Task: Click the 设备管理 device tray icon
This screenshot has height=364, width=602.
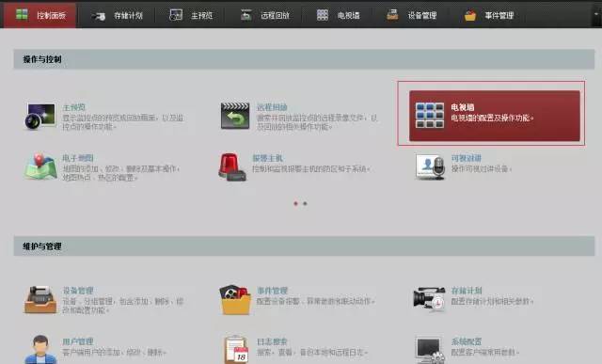Action: [x=40, y=299]
